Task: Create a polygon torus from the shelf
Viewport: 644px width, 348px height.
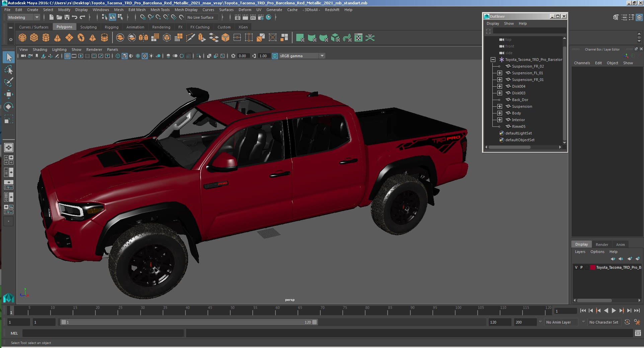Action: (x=81, y=38)
